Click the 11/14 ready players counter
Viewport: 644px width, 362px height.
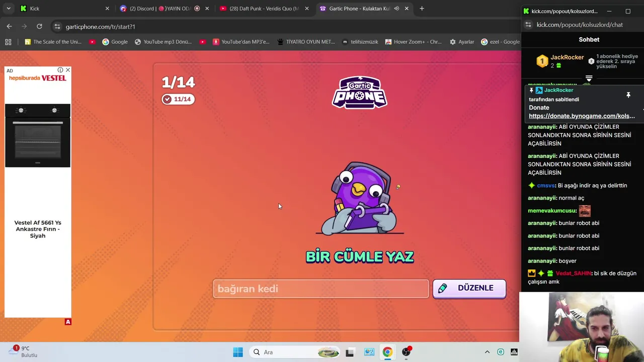(x=178, y=99)
